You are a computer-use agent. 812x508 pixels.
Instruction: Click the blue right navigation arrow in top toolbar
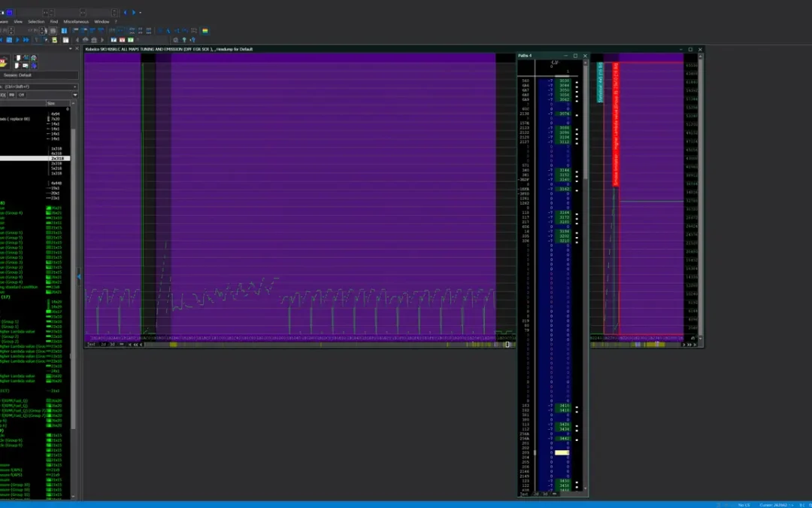[x=134, y=13]
